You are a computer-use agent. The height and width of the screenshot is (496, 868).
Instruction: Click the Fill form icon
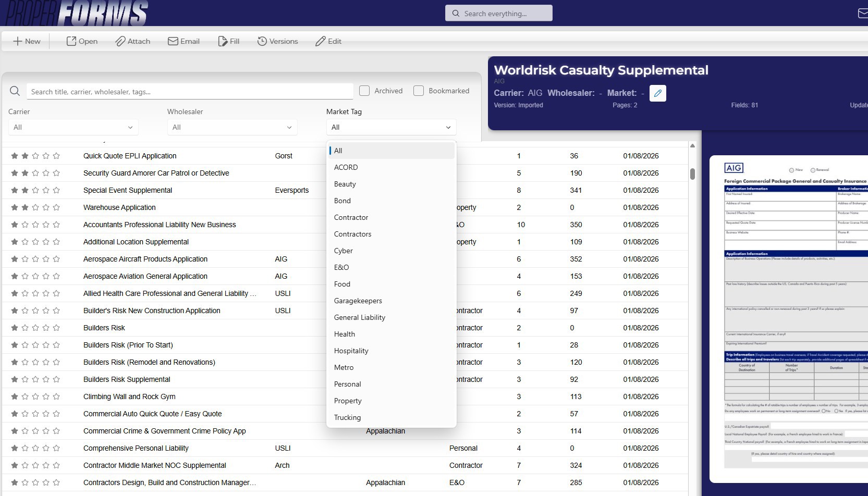[x=223, y=41]
